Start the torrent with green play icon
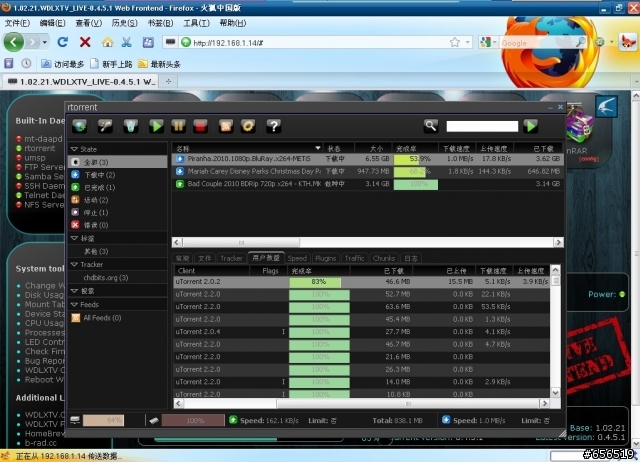Screen dimensions: 640x462 (156, 126)
